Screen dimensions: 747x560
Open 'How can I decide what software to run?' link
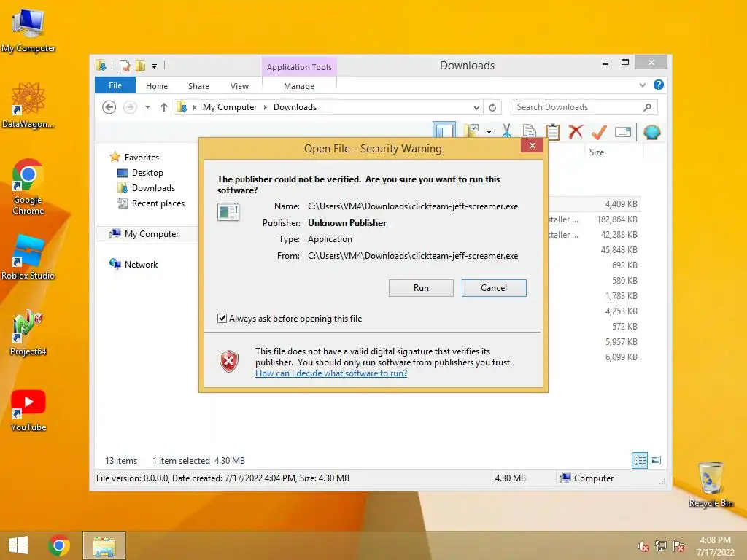[x=331, y=373]
